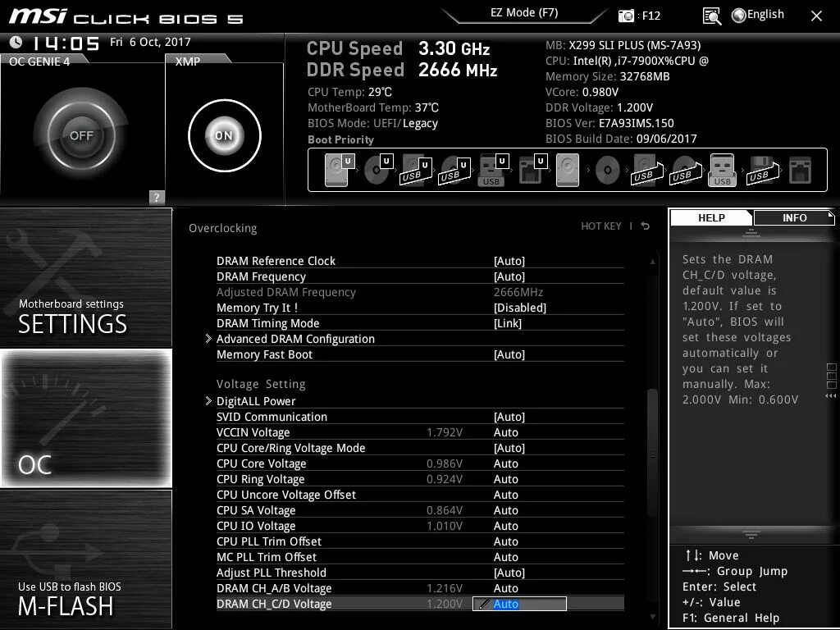Open the DRAM Frequency [Auto] option
The width and height of the screenshot is (840, 630).
pos(509,276)
